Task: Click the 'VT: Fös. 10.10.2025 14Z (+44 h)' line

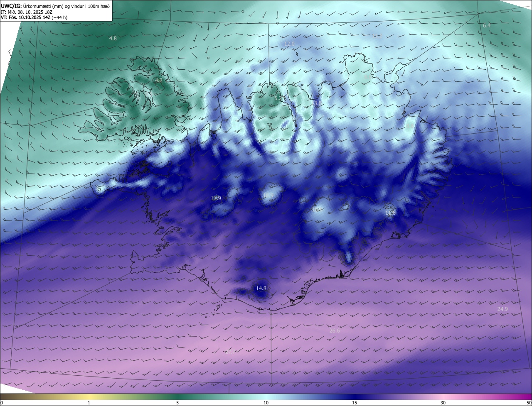Action: point(34,17)
